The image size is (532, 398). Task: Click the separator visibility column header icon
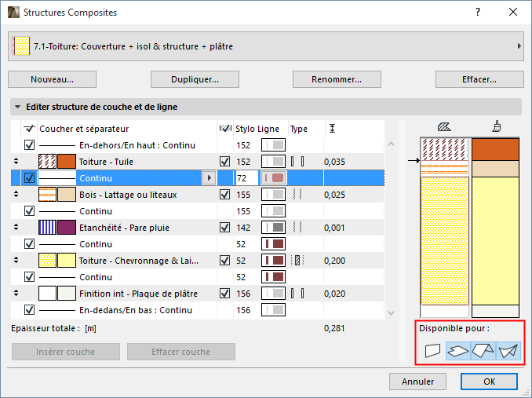click(30, 129)
